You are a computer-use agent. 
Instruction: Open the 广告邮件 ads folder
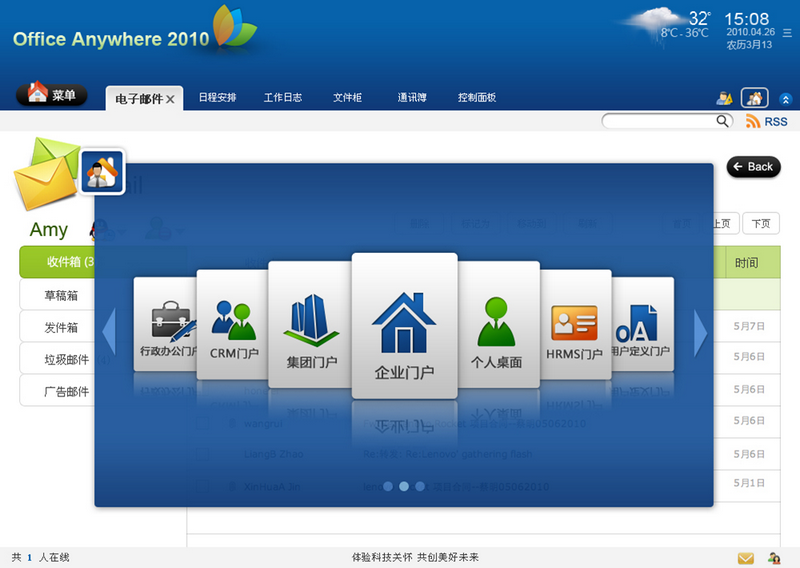tap(57, 391)
